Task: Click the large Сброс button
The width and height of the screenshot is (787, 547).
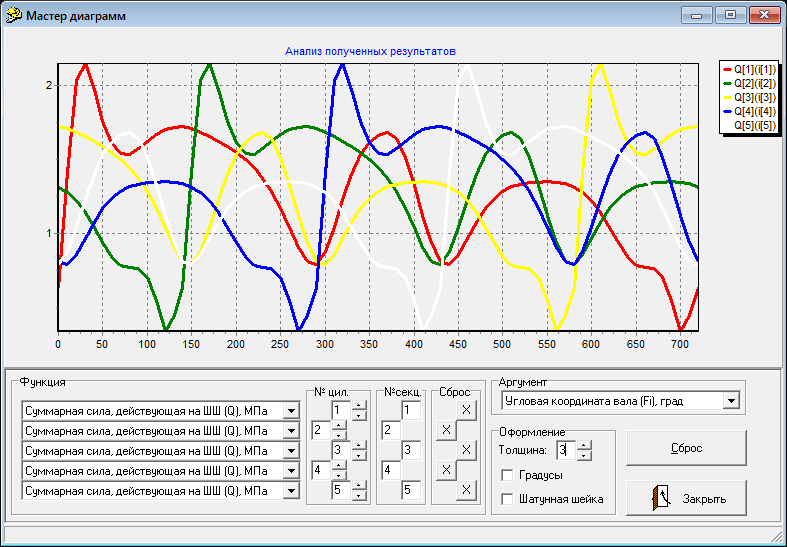Action: coord(686,448)
